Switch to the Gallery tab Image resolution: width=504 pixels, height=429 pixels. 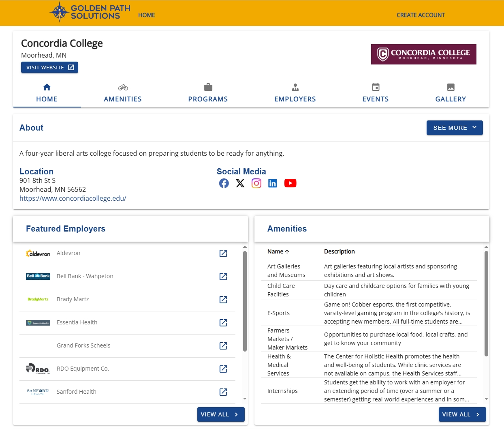tap(451, 93)
